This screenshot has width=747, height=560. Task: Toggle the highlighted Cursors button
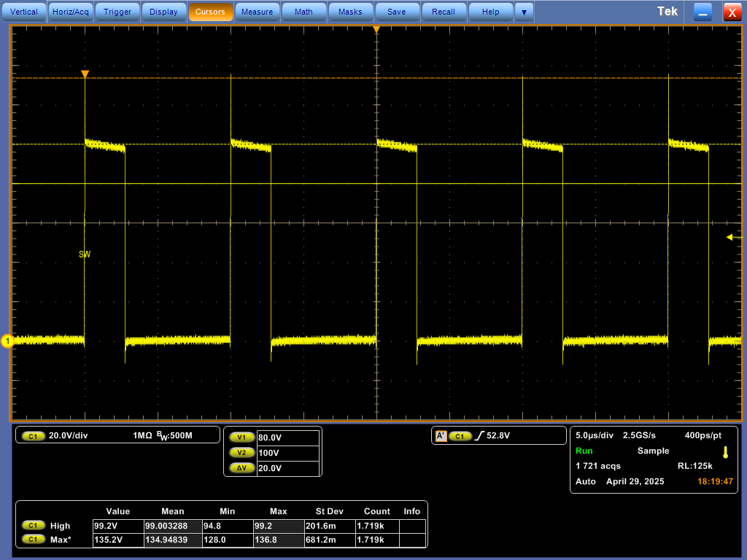click(x=210, y=12)
